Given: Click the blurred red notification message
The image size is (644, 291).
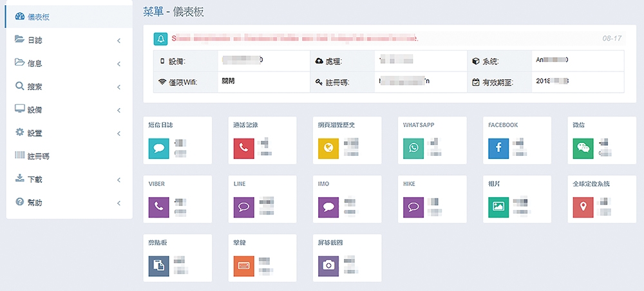Looking at the screenshot, I should click(x=295, y=39).
